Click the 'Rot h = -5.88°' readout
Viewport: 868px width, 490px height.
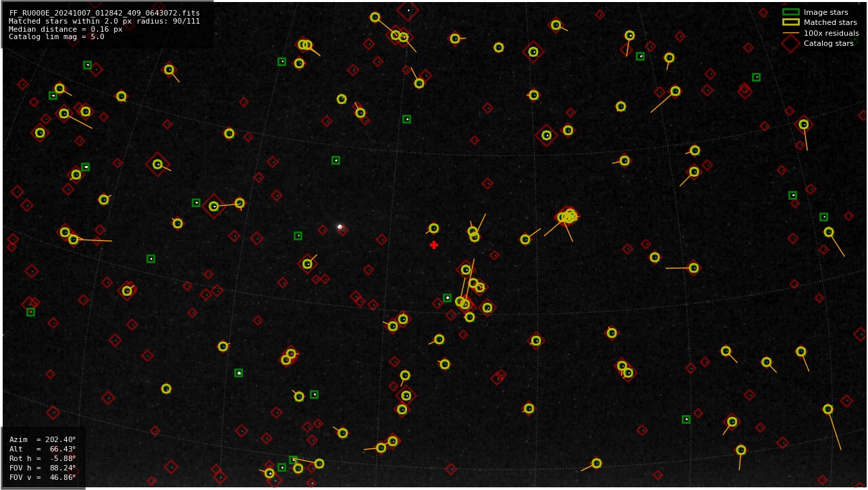[43, 458]
